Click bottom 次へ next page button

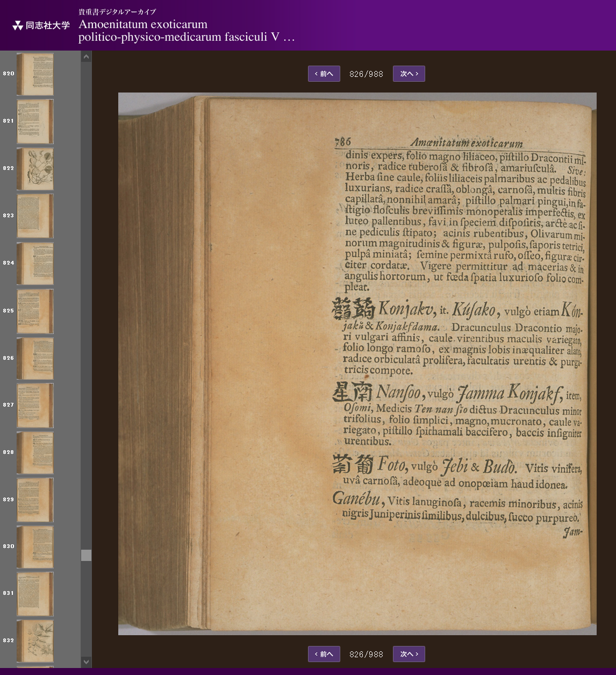coord(409,654)
